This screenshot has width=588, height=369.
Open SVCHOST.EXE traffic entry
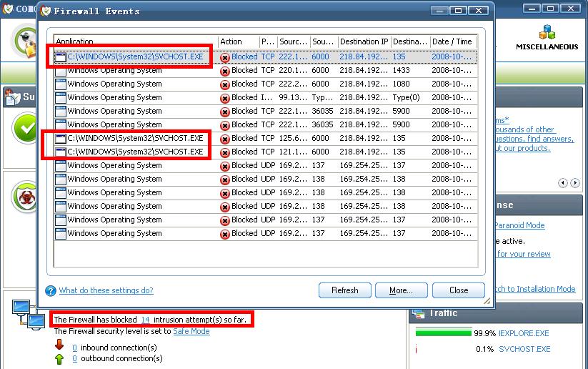click(524, 349)
